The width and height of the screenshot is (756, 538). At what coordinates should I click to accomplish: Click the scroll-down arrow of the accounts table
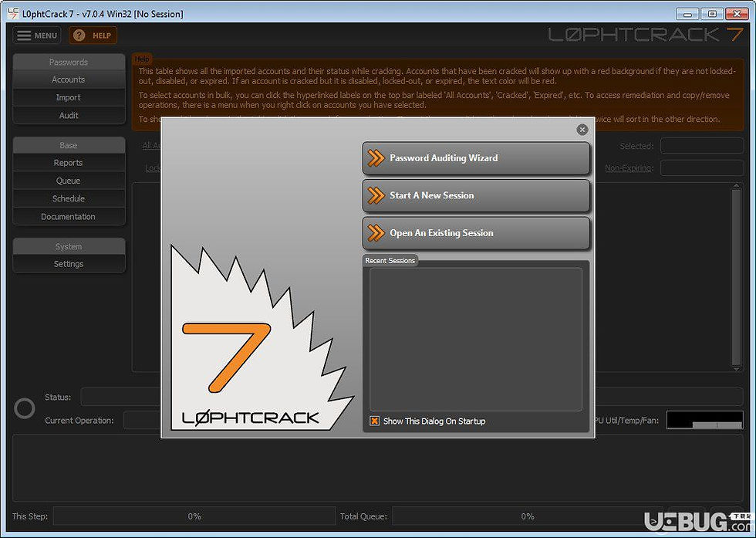coord(736,369)
